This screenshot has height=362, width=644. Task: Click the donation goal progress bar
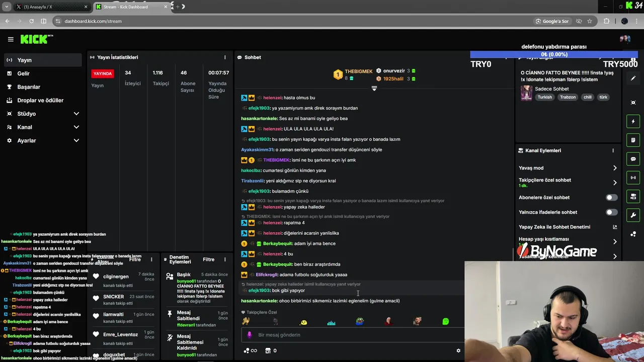(x=554, y=54)
